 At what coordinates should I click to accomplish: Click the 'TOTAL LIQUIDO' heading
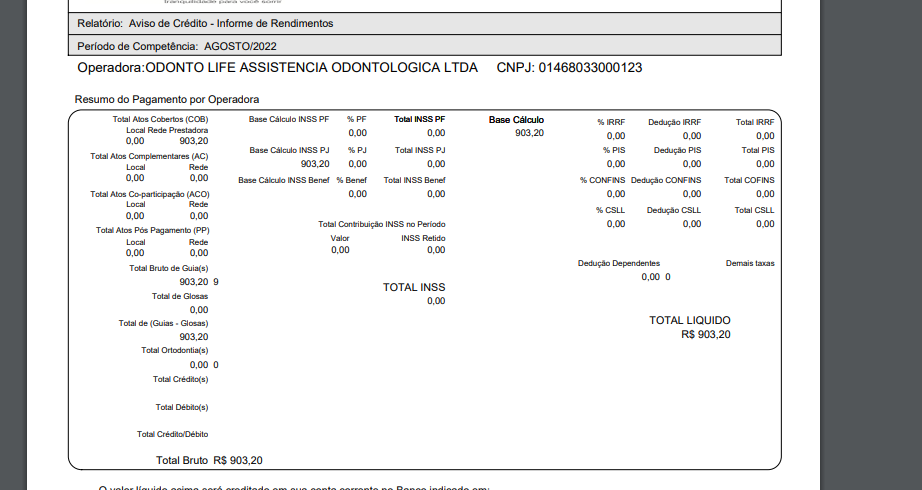[690, 321]
